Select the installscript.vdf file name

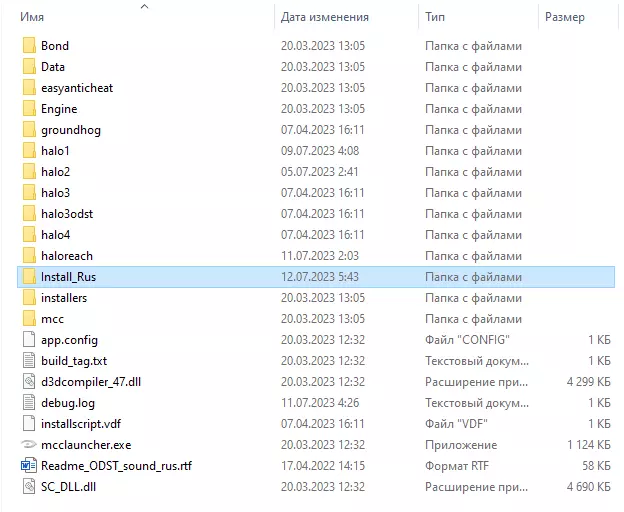tap(81, 424)
